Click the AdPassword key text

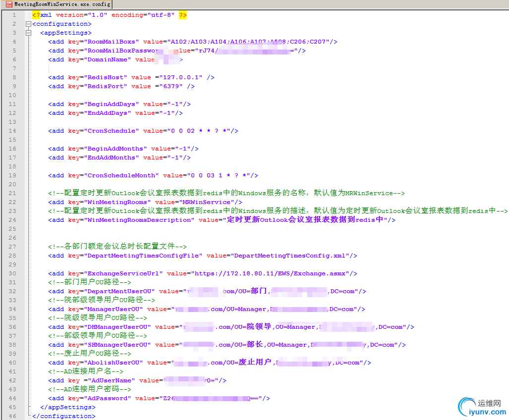[x=108, y=399]
